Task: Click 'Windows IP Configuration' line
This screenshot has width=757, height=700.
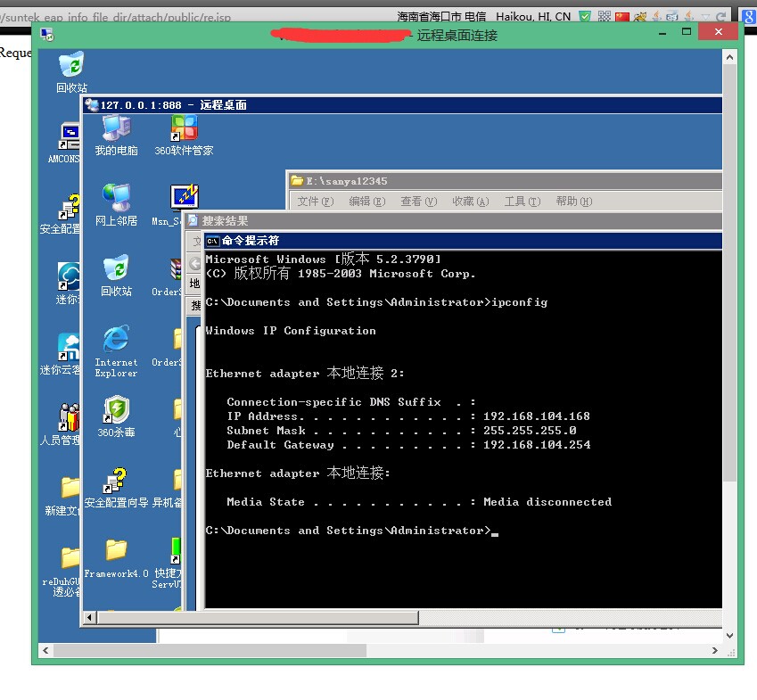Action: point(291,331)
